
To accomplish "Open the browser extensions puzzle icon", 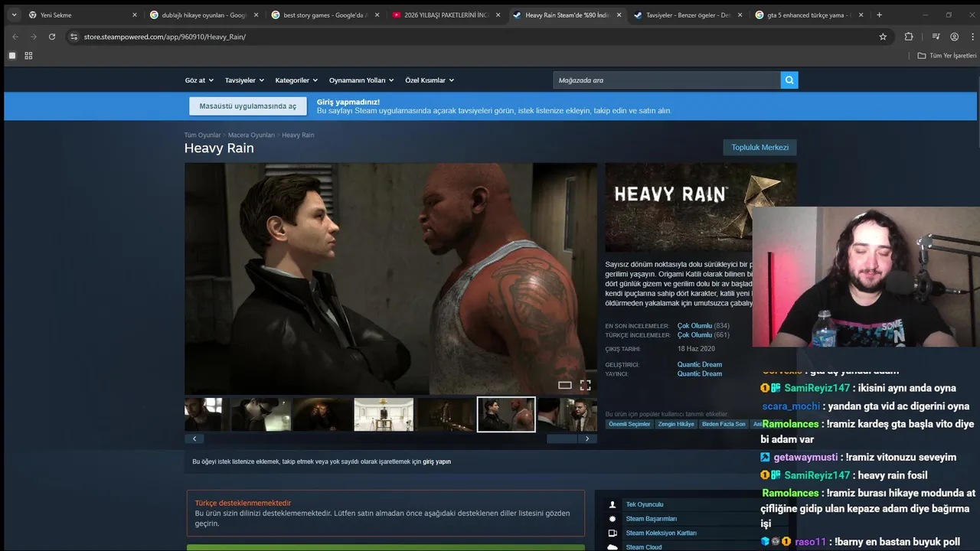I will pyautogui.click(x=909, y=37).
